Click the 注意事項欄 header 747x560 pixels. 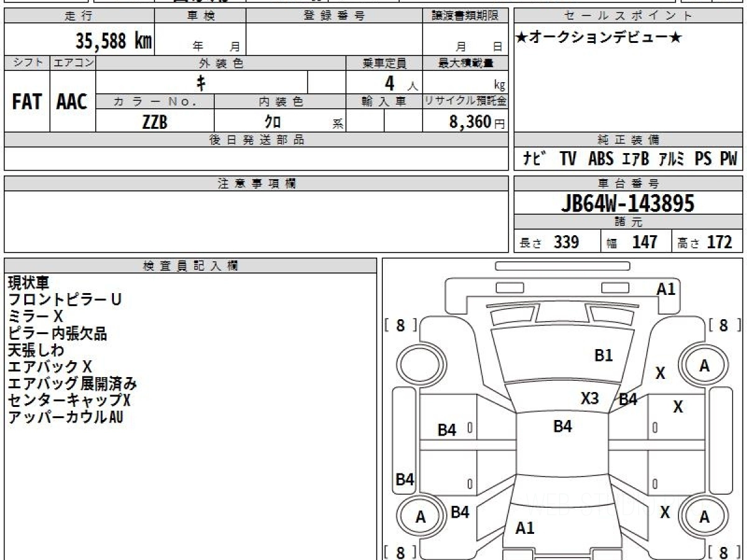pyautogui.click(x=256, y=184)
